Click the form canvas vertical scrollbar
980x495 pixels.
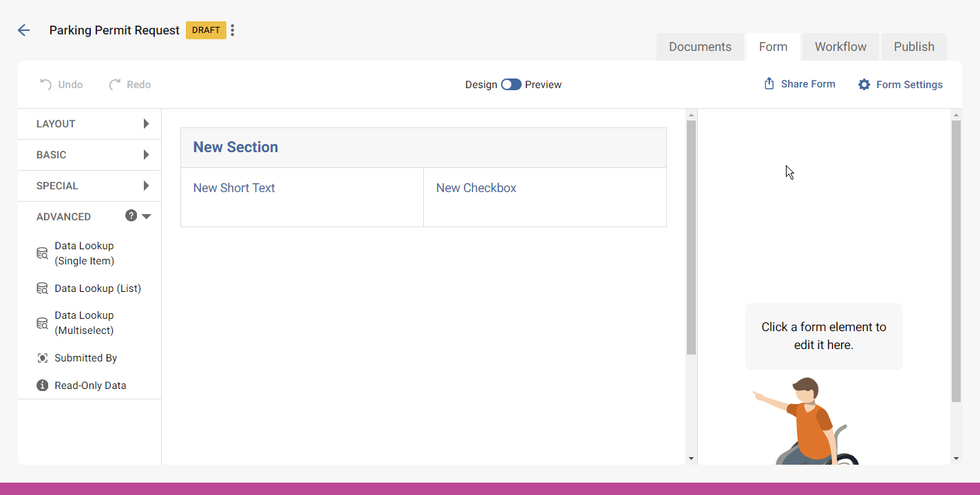point(692,238)
